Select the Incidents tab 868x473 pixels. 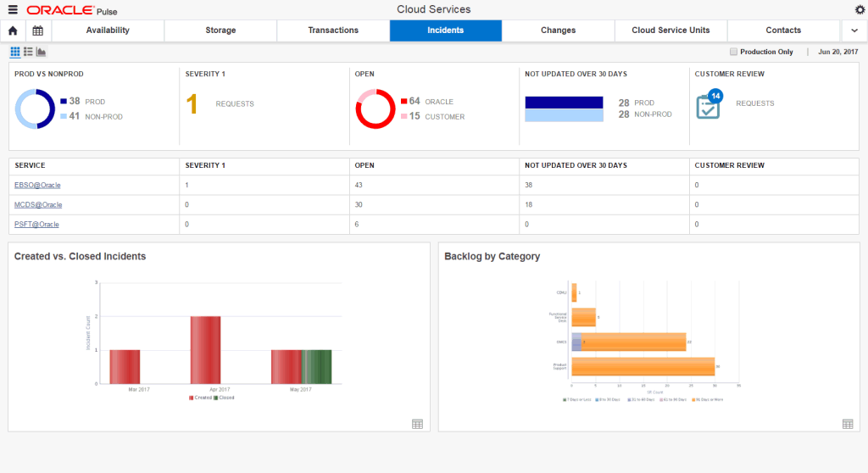446,31
